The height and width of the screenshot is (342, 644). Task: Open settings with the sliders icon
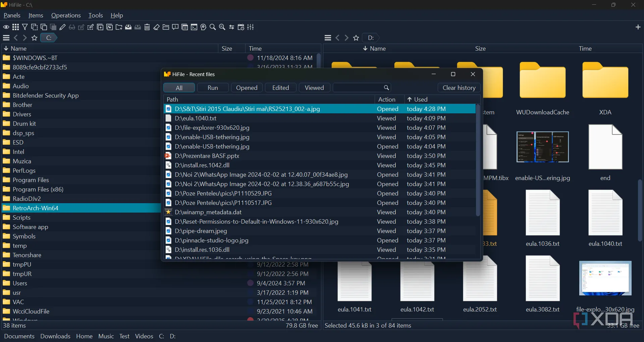coord(250,27)
